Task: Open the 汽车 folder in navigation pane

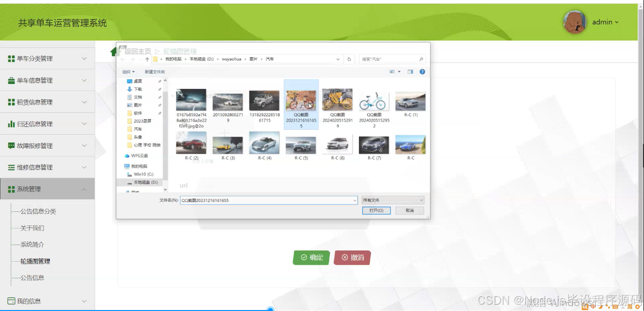Action: click(138, 129)
